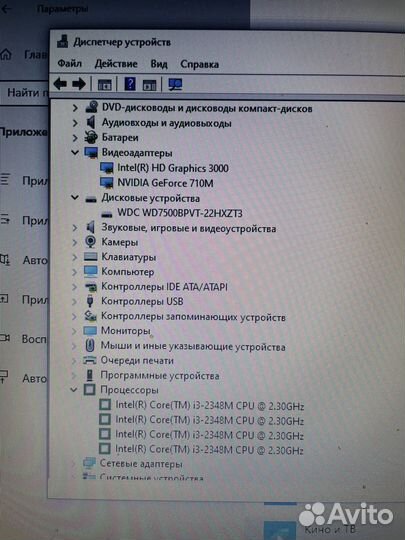This screenshot has height=540, width=405.
Task: Expand the Камеры node
Action: [74, 242]
